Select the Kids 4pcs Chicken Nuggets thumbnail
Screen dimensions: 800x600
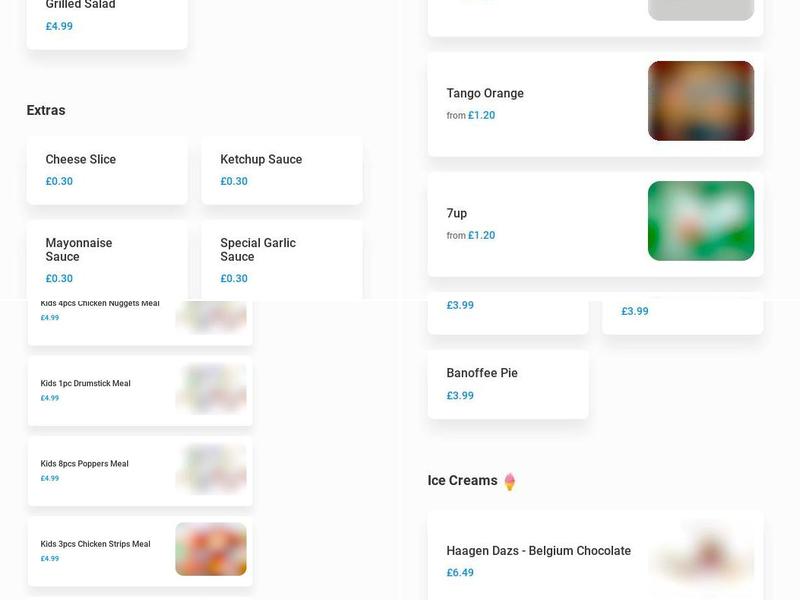coord(211,316)
